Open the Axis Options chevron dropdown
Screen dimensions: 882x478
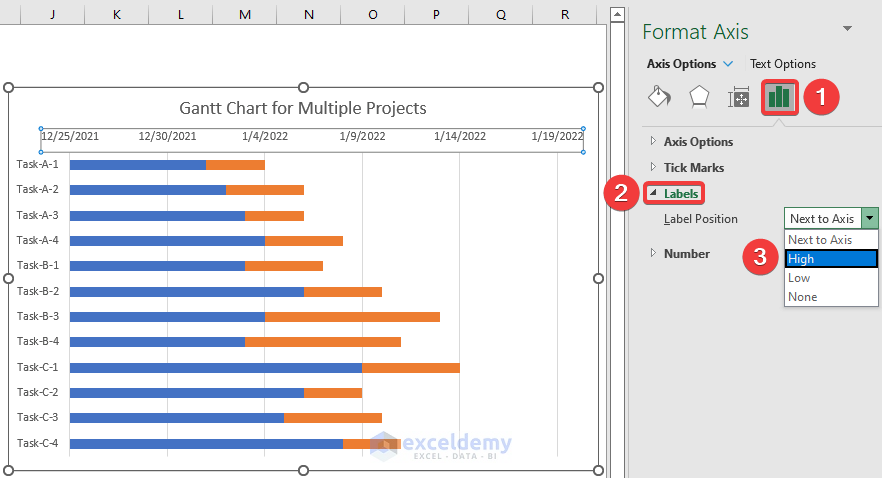click(727, 64)
